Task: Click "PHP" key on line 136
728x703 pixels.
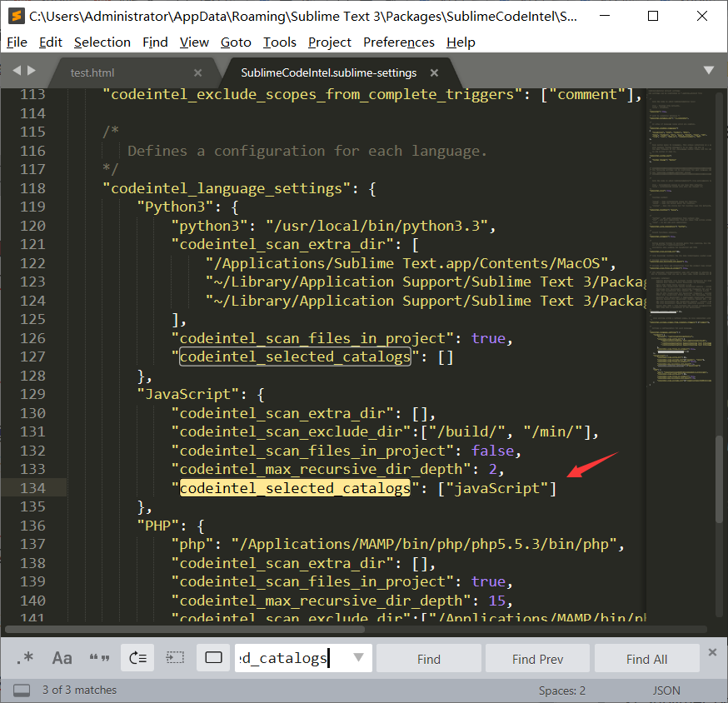Action: 157,526
